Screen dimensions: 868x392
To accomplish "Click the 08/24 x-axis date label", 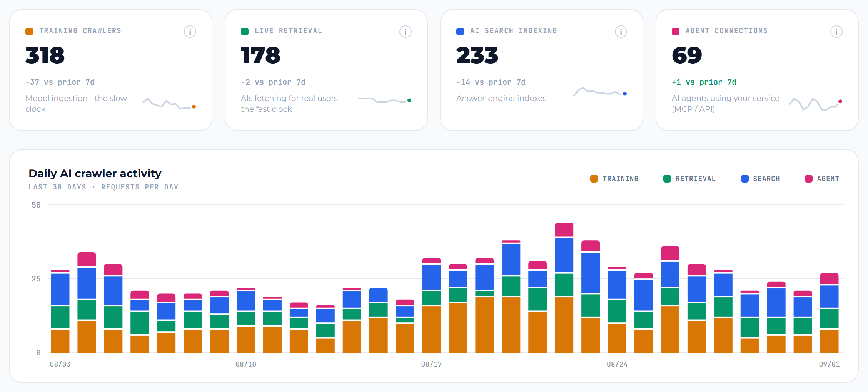I will click(617, 364).
